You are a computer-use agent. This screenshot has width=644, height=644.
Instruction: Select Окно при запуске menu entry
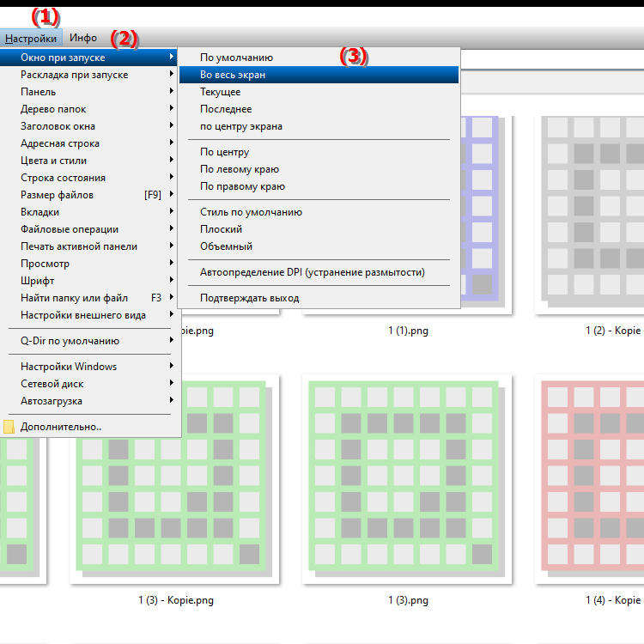[x=88, y=58]
